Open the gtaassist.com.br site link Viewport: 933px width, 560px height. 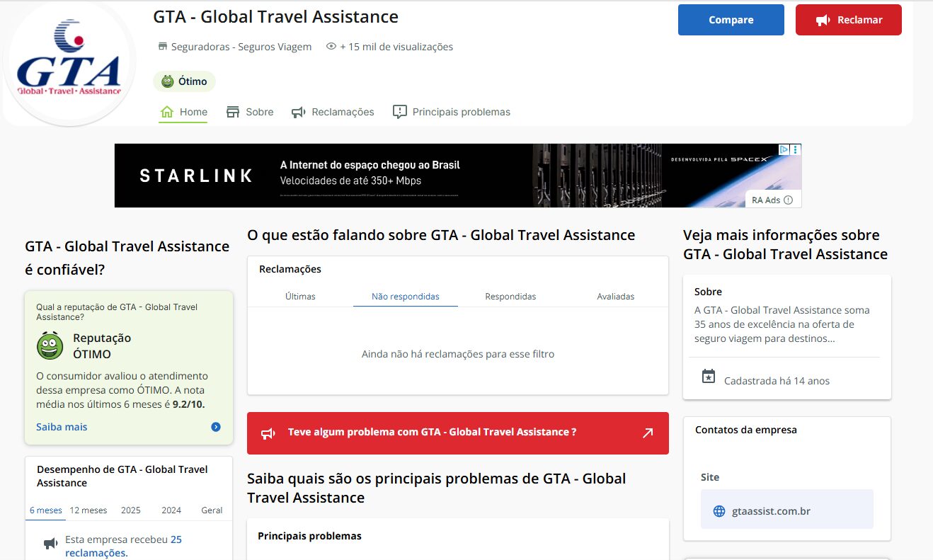pos(770,511)
